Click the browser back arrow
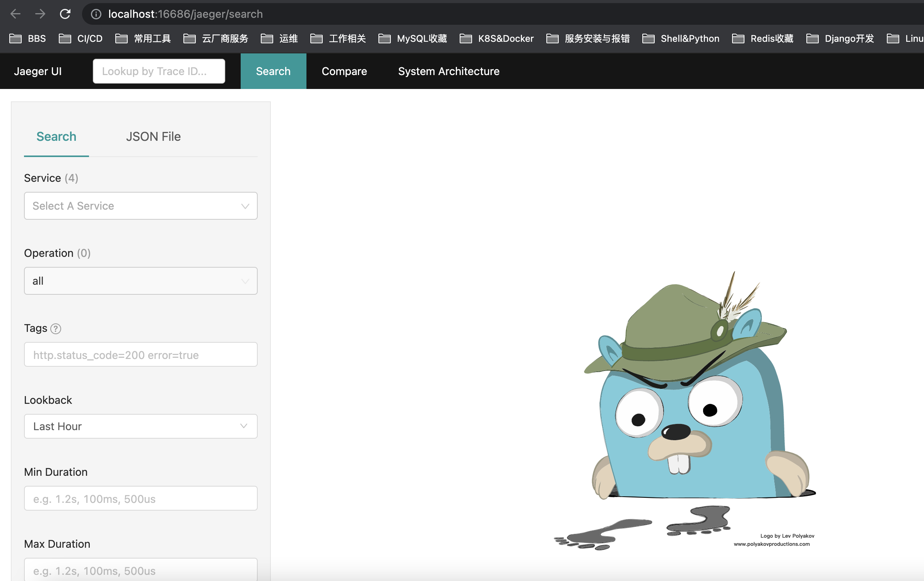The width and height of the screenshot is (924, 581). (x=15, y=14)
